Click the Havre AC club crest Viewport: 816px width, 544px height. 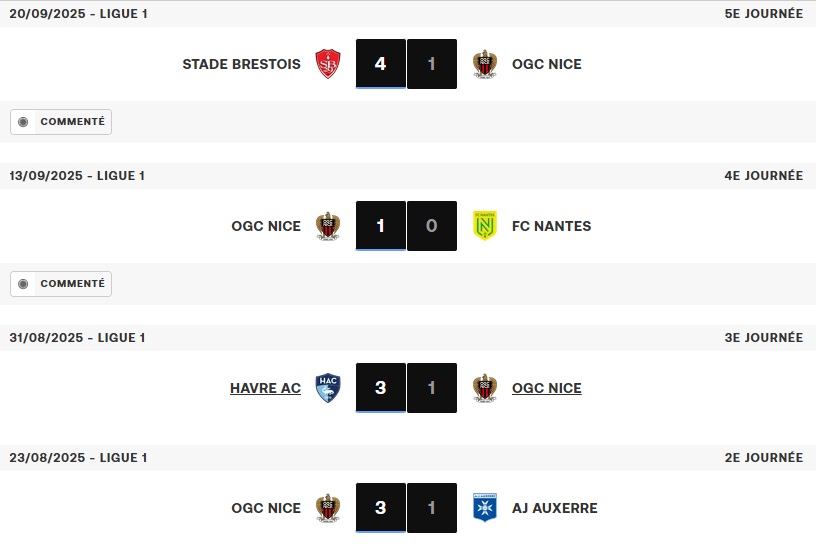point(327,388)
